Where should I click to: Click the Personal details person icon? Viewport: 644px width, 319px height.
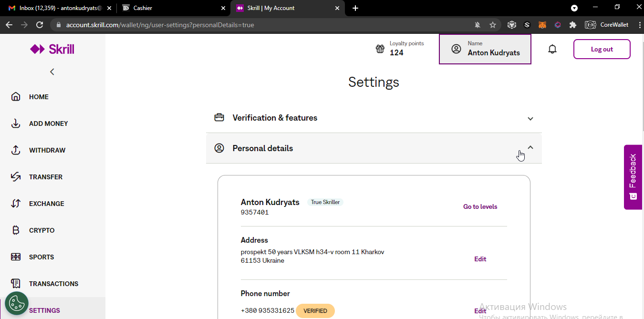pyautogui.click(x=219, y=148)
